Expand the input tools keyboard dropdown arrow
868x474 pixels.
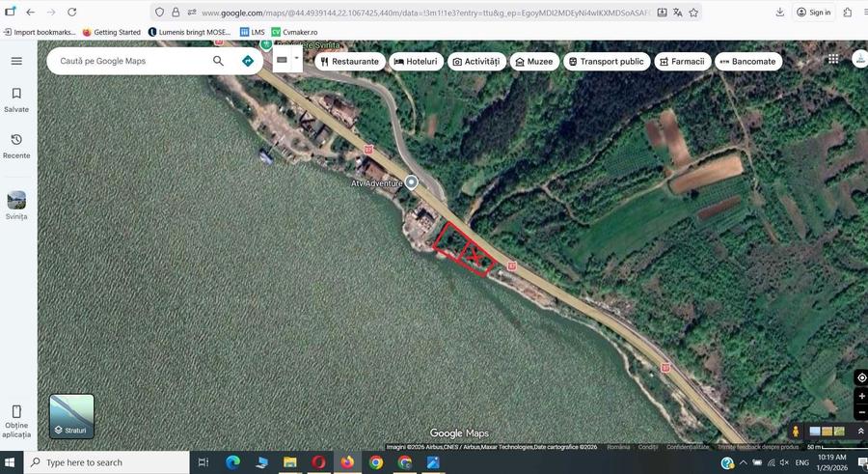click(x=296, y=59)
